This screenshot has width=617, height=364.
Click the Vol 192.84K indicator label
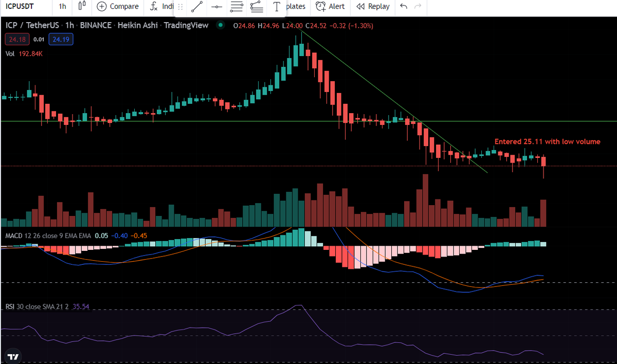[x=24, y=53]
